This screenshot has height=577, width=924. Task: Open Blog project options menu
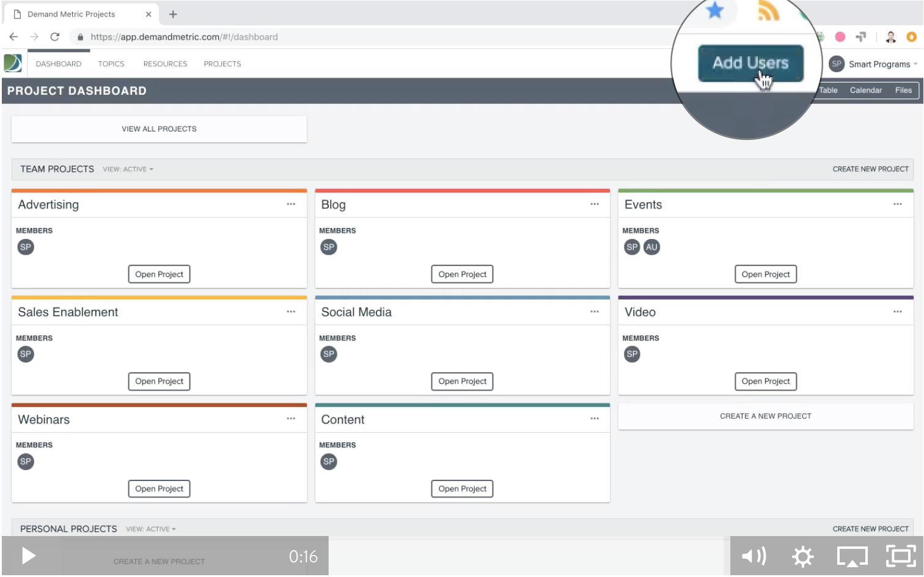[x=595, y=204]
